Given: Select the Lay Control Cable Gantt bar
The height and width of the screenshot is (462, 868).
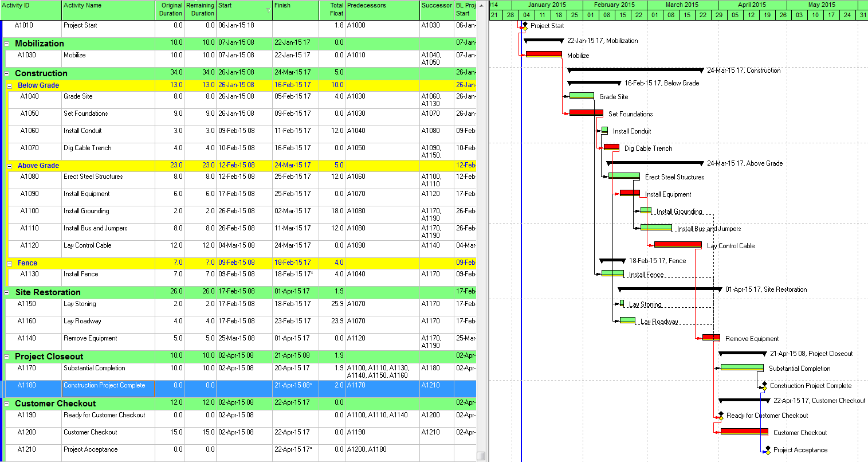Looking at the screenshot, I should 678,245.
